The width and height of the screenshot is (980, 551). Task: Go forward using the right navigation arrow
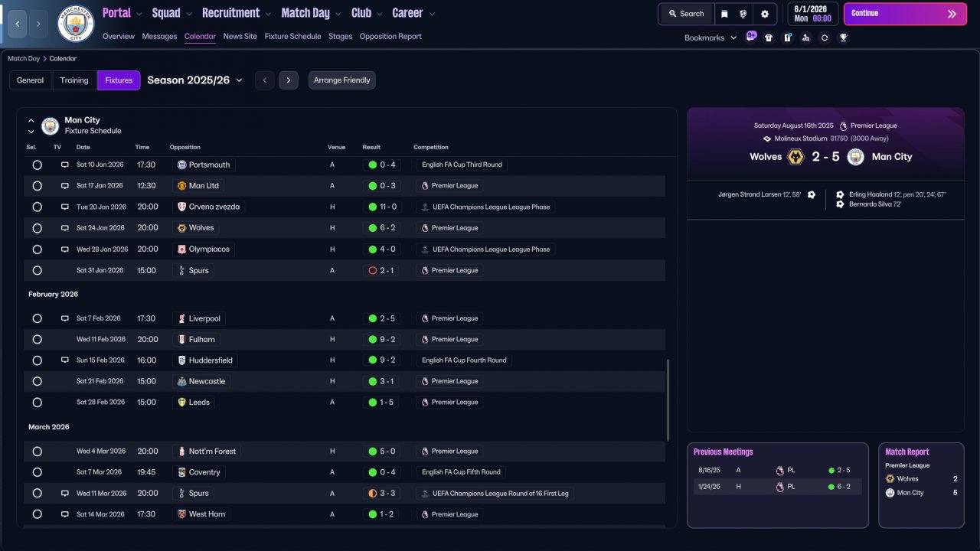pos(38,24)
